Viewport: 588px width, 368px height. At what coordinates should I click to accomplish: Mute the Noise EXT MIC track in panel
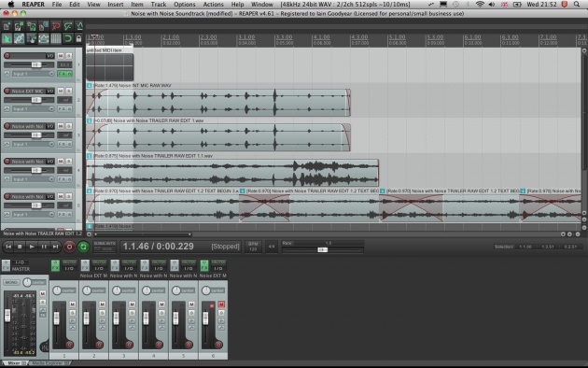(x=61, y=91)
